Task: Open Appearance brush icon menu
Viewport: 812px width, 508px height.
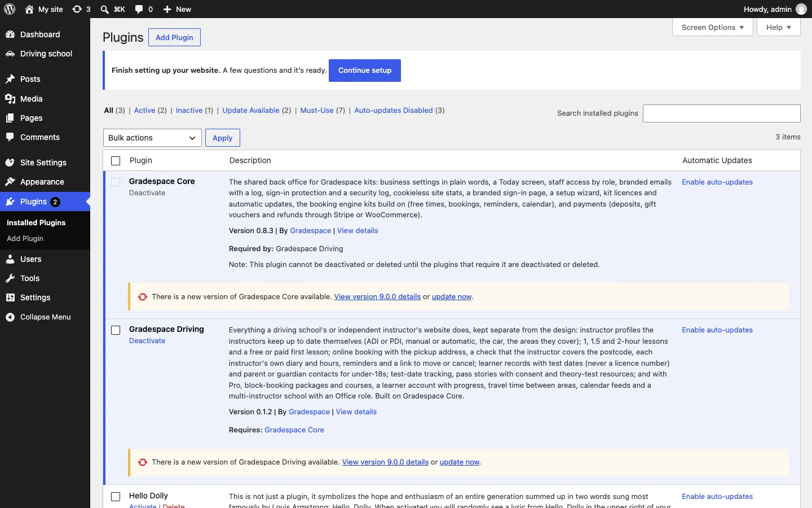Action: 10,182
